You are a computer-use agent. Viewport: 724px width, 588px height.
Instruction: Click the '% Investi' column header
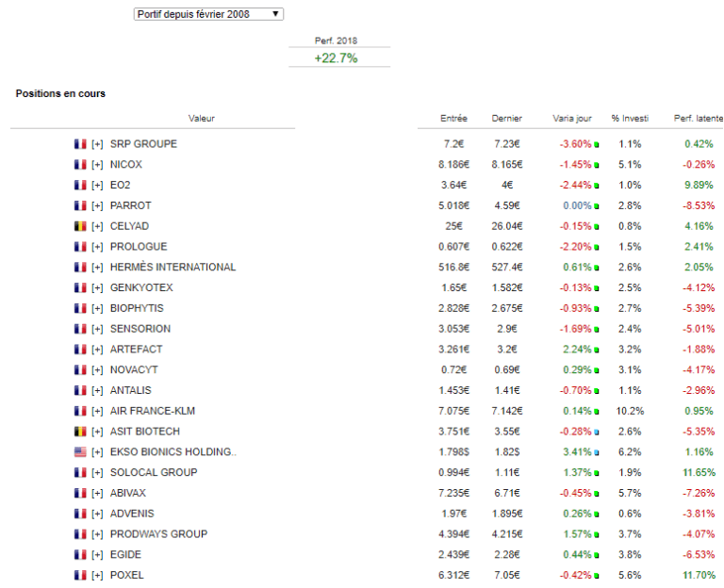(630, 119)
